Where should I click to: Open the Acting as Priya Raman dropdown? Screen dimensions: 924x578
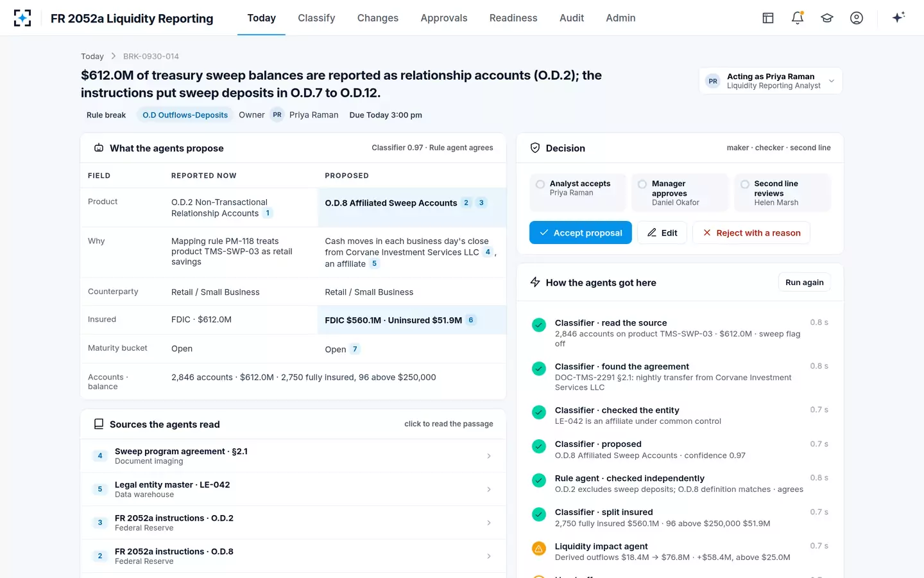coord(771,81)
